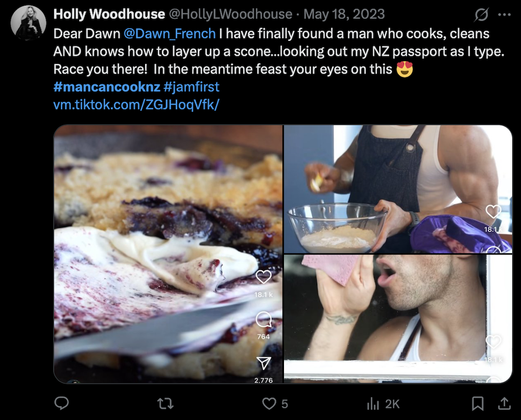Click the Grok circle slash icon

click(x=481, y=15)
